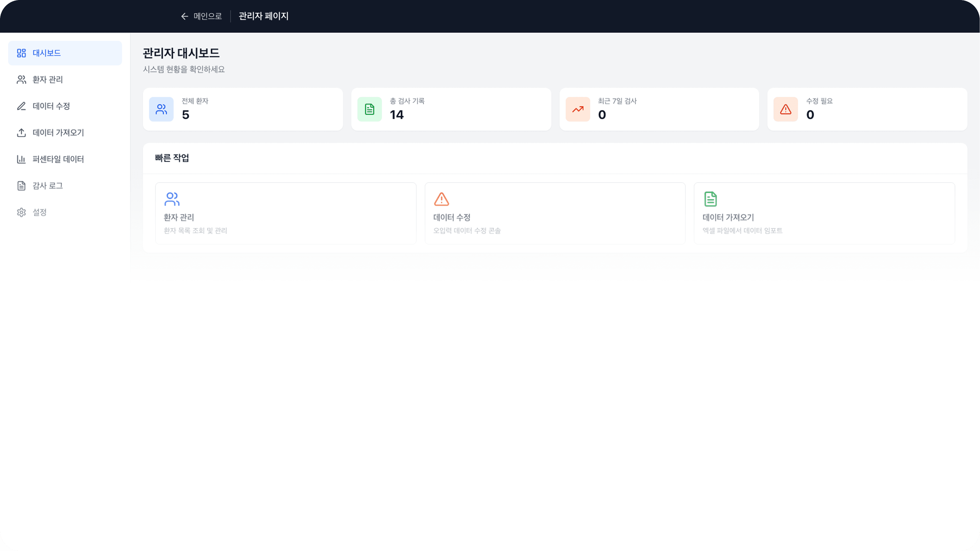Click the bar chart icon for 퍼센타일 데이터
Screen dimensions: 980x551
tap(21, 159)
